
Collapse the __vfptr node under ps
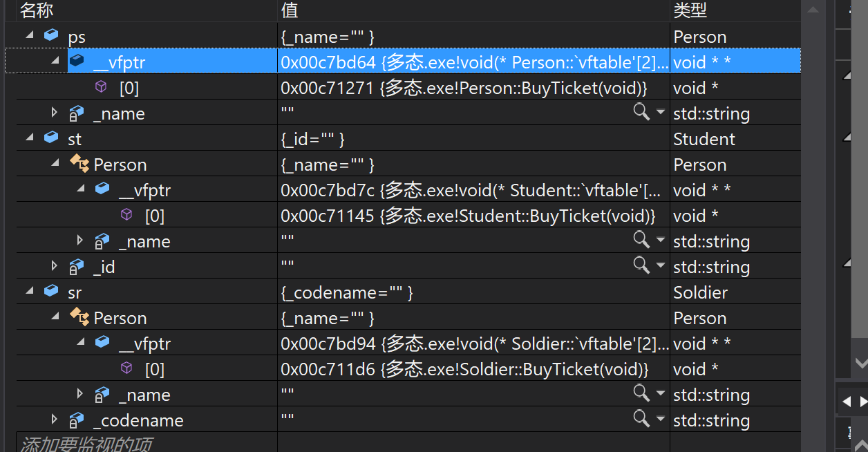[55, 62]
